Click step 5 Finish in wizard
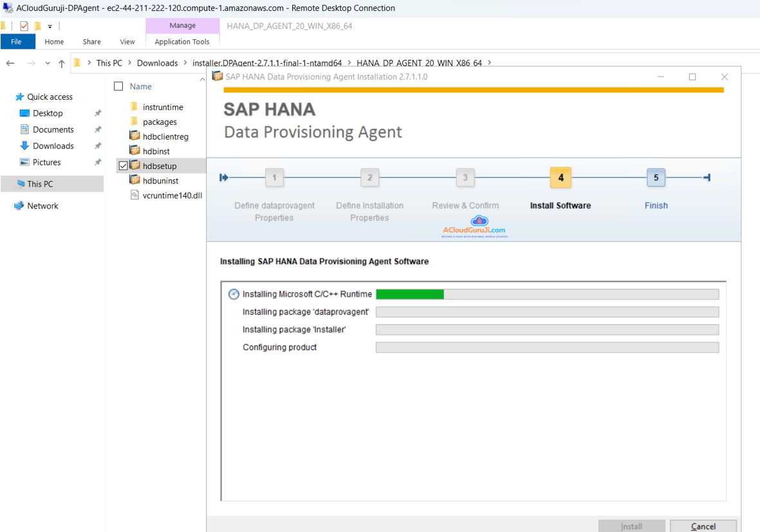The image size is (760, 532). [x=656, y=178]
